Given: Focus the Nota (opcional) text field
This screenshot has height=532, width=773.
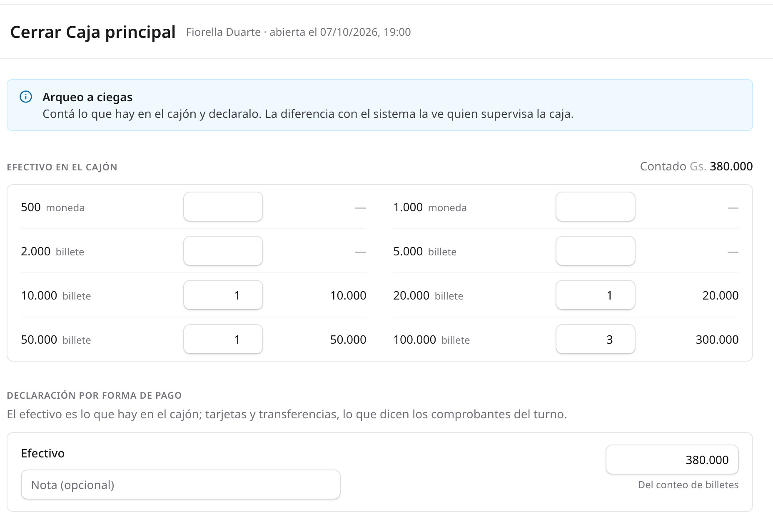Looking at the screenshot, I should 181,485.
